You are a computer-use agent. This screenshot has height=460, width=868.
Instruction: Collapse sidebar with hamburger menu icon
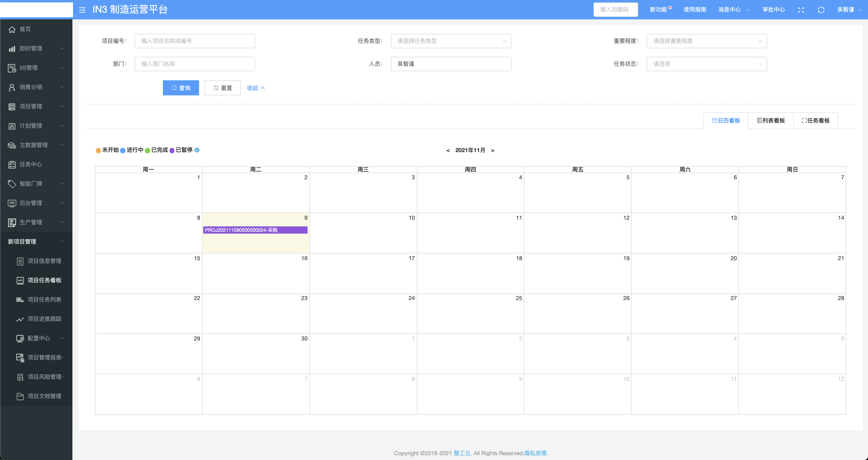(x=82, y=10)
